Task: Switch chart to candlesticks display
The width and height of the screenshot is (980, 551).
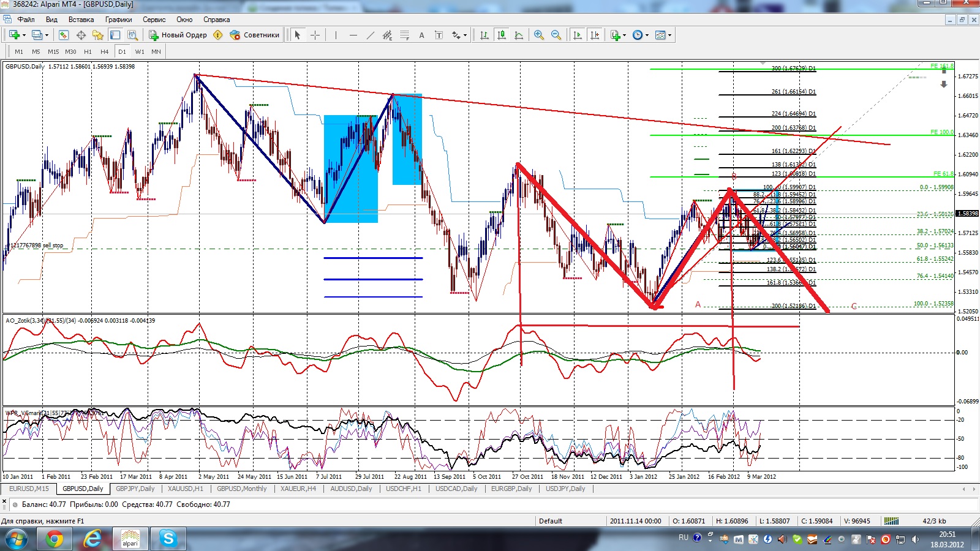Action: pos(502,36)
